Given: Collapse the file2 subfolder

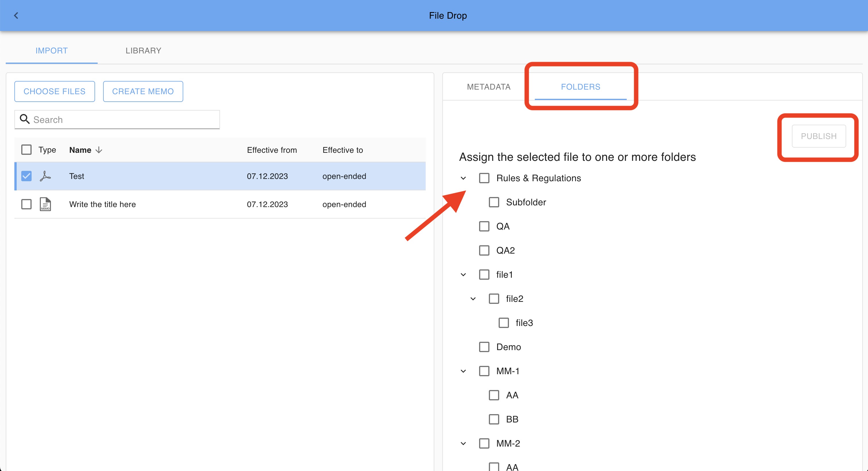Looking at the screenshot, I should [x=473, y=299].
